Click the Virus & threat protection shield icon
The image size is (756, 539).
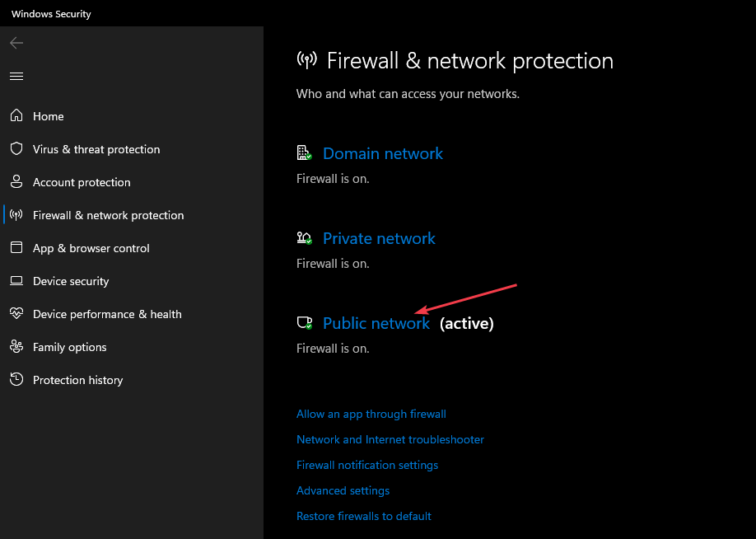[16, 149]
